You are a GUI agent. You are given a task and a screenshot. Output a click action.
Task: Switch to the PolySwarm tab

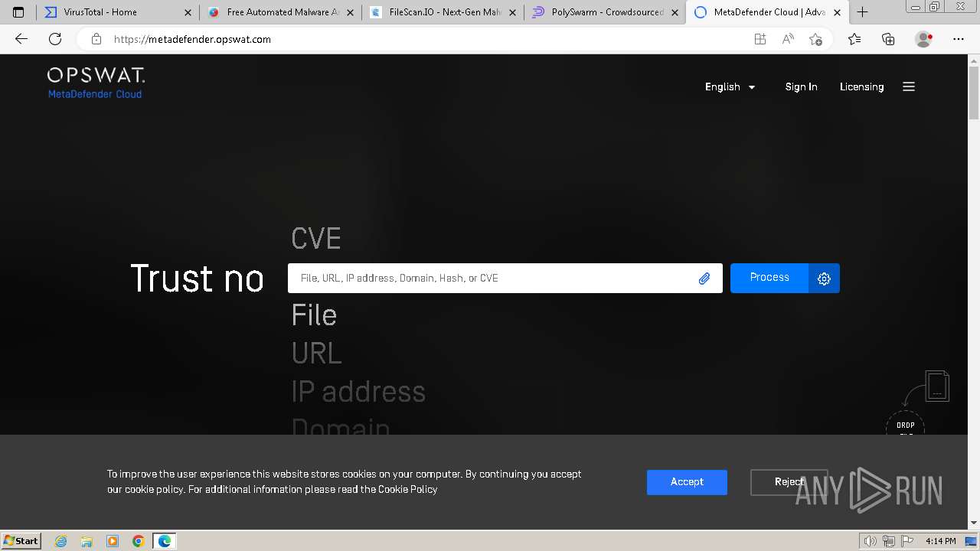point(605,12)
